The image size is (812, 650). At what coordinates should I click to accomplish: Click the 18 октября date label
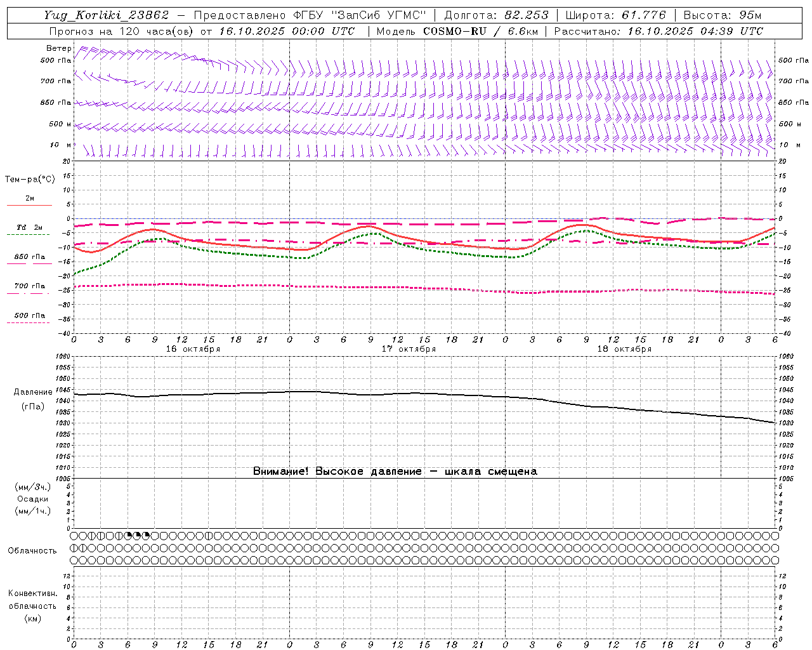pos(624,349)
